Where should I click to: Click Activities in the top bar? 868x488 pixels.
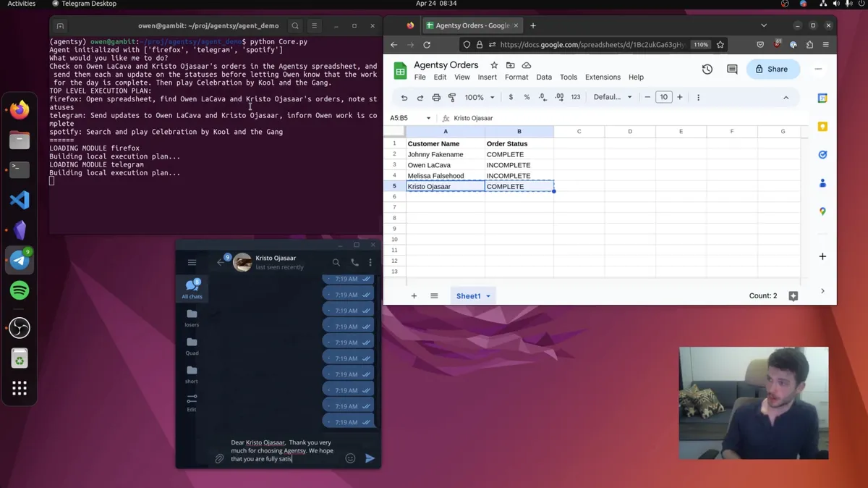pos(22,4)
